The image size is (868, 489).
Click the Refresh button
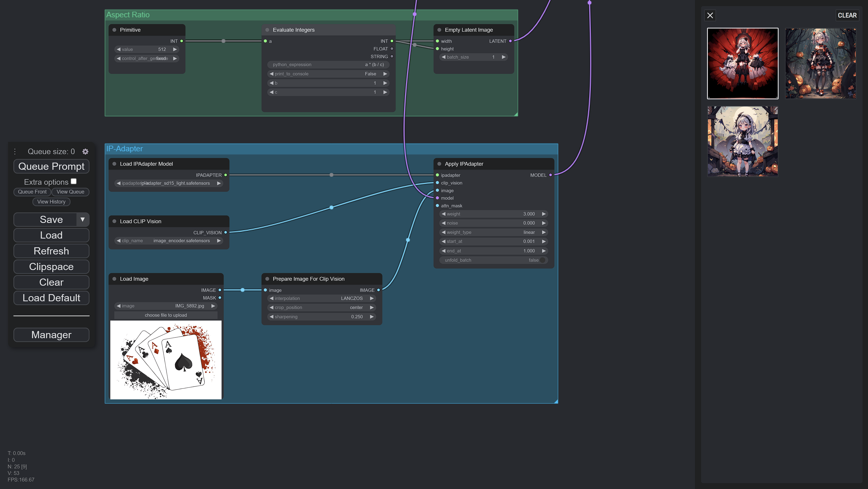(x=51, y=251)
